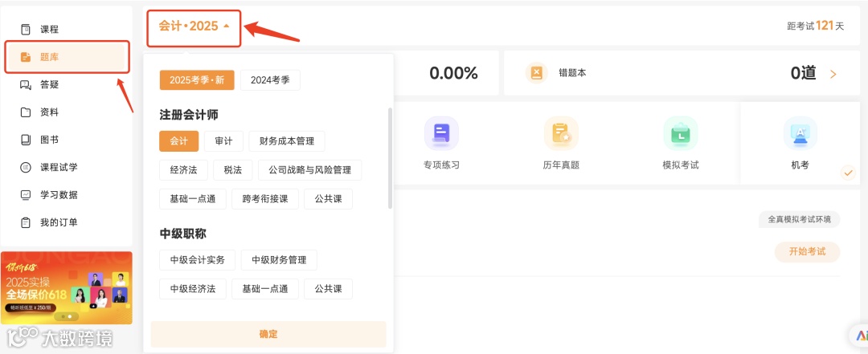Screen dimensions: 868x354
Task: Click the 0.00% accuracy value
Action: click(453, 73)
